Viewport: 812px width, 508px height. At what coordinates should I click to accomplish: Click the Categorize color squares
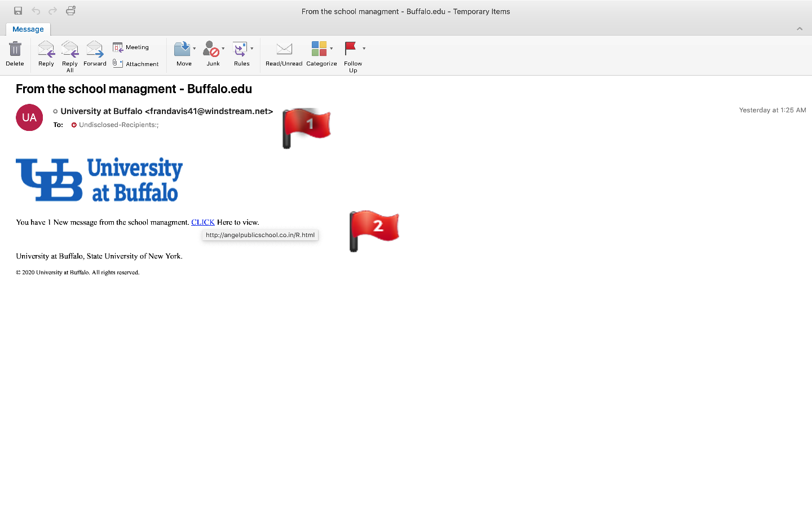(319, 49)
